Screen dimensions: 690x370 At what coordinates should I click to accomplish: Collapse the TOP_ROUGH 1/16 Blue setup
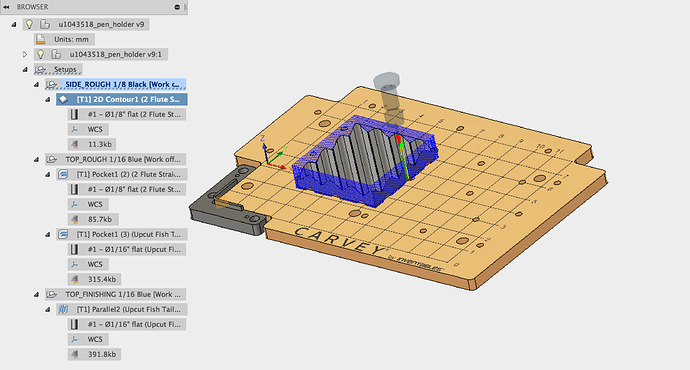(36, 159)
